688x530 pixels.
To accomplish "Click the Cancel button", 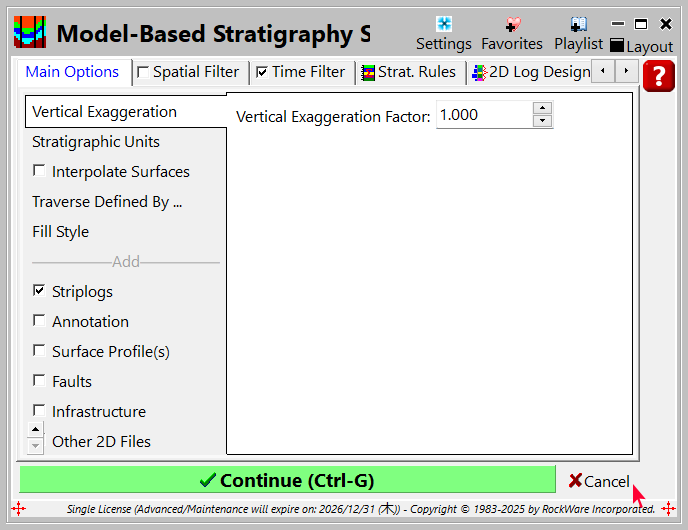I will [599, 481].
